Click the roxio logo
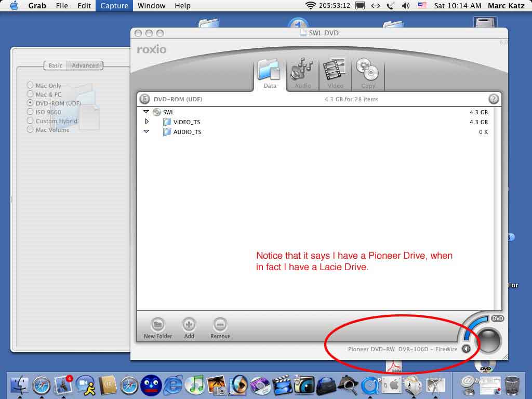This screenshot has height=399, width=532. [152, 49]
